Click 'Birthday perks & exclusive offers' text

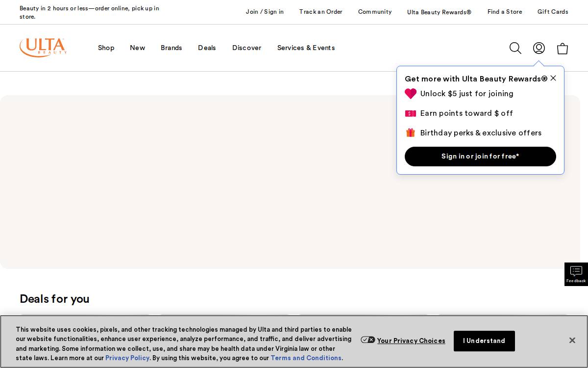[481, 133]
